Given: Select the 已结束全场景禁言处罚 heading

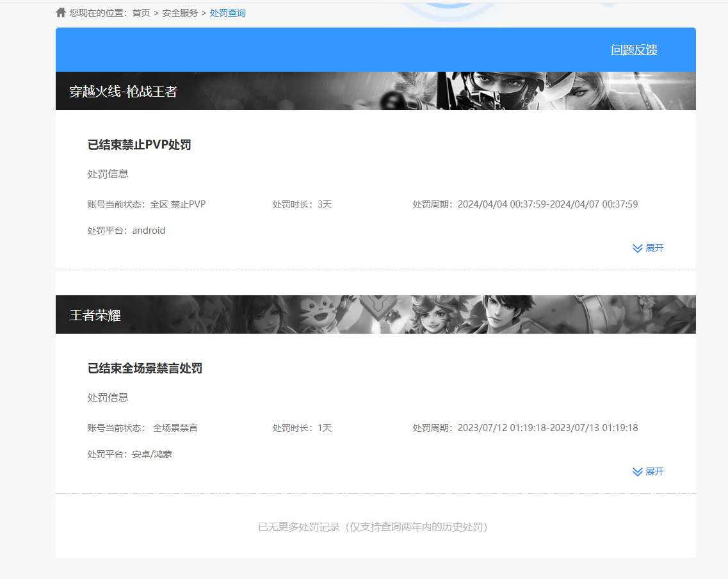Looking at the screenshot, I should click(145, 368).
